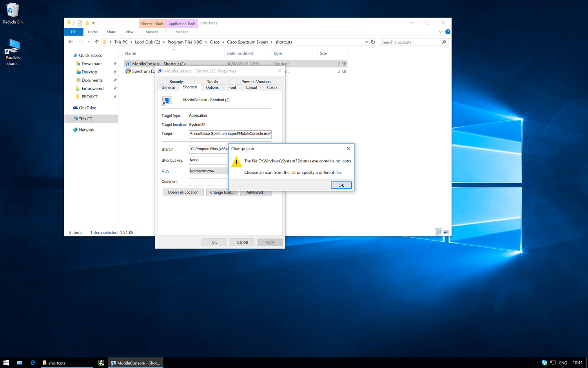The height and width of the screenshot is (368, 588).
Task: Open the recent locations dropdown arrow
Action: pos(89,42)
